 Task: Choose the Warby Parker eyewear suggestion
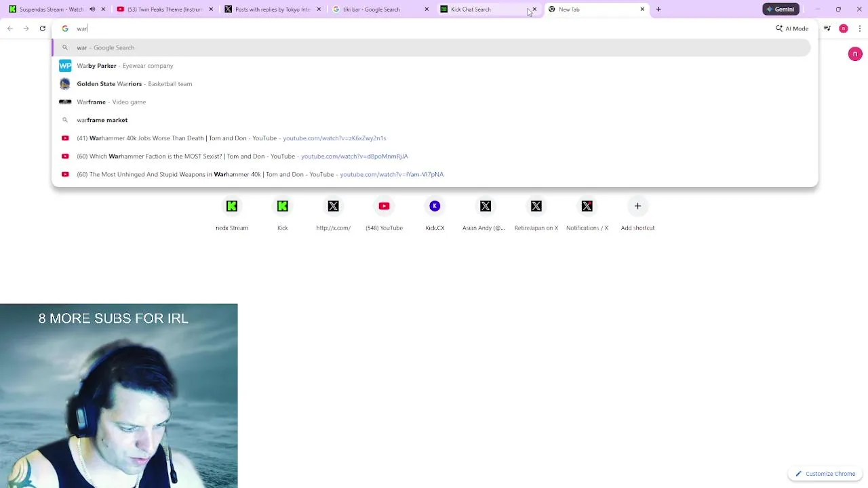[x=431, y=66]
